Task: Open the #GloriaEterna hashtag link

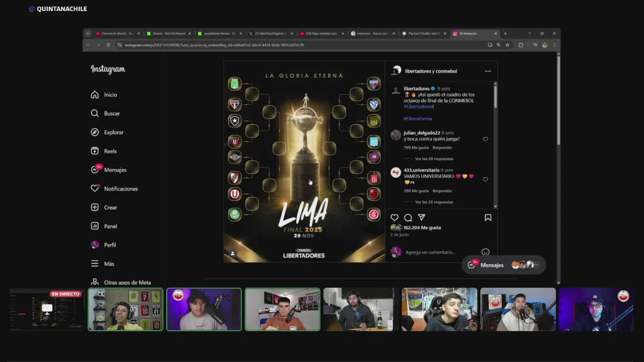Action: coord(418,119)
